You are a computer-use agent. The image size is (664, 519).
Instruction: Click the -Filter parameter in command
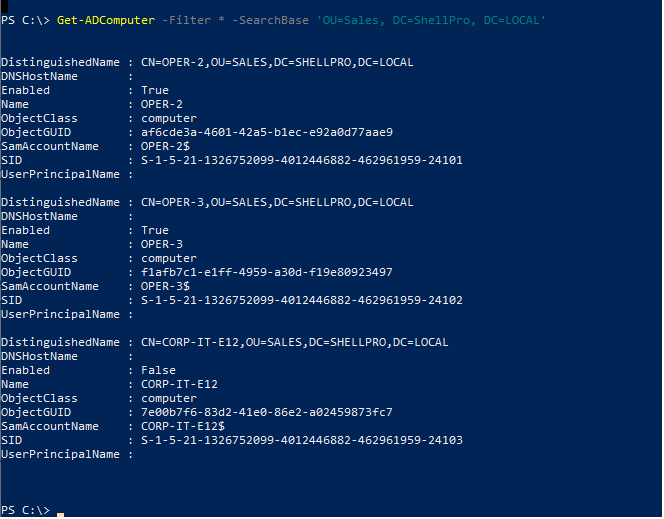pyautogui.click(x=186, y=20)
